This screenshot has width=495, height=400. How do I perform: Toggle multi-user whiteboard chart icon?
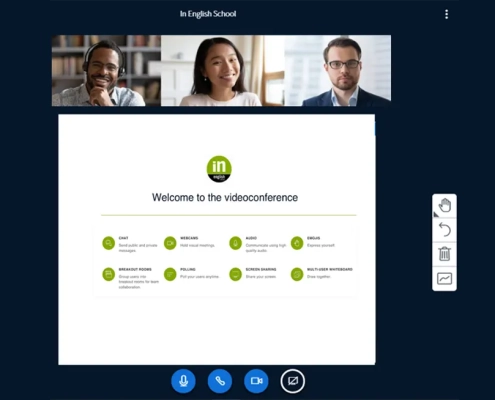point(445,278)
